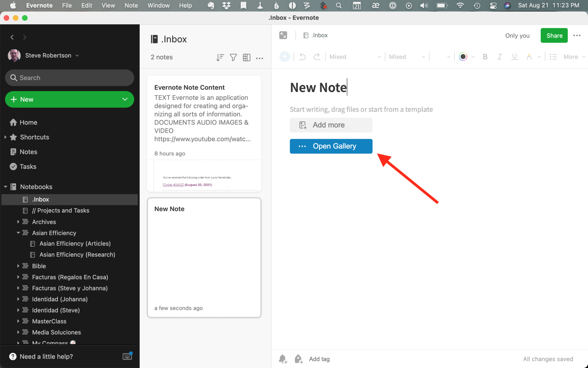Expand the note to full screen view
The width and height of the screenshot is (588, 368).
coord(283,35)
